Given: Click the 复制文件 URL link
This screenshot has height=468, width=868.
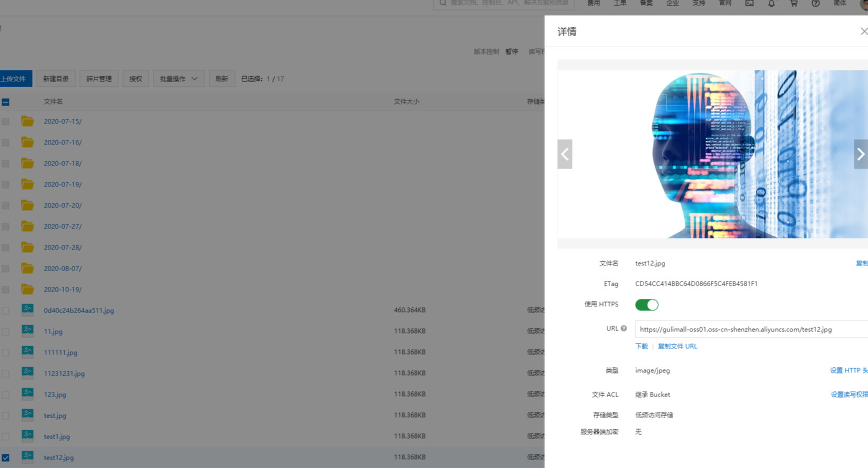Looking at the screenshot, I should click(x=677, y=346).
